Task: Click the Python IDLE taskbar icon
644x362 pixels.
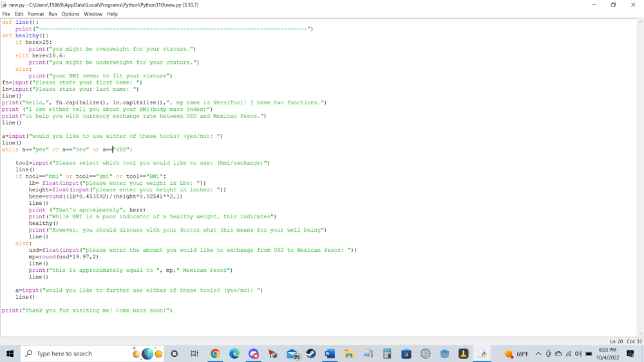Action: (x=482, y=354)
